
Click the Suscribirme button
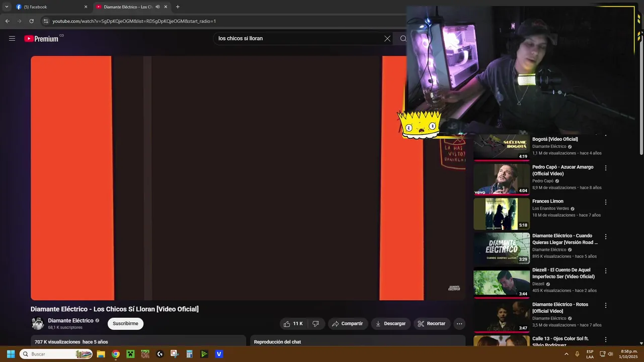[x=125, y=324]
